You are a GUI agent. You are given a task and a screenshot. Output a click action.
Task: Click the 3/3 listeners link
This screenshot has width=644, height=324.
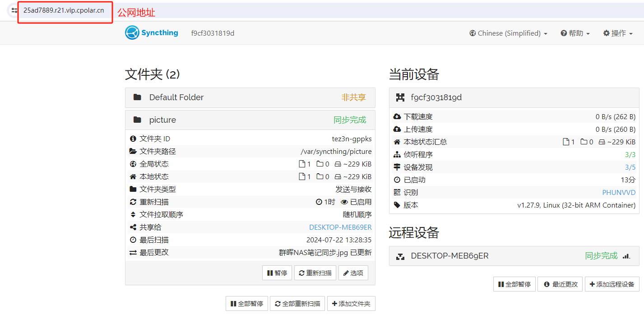click(x=630, y=154)
